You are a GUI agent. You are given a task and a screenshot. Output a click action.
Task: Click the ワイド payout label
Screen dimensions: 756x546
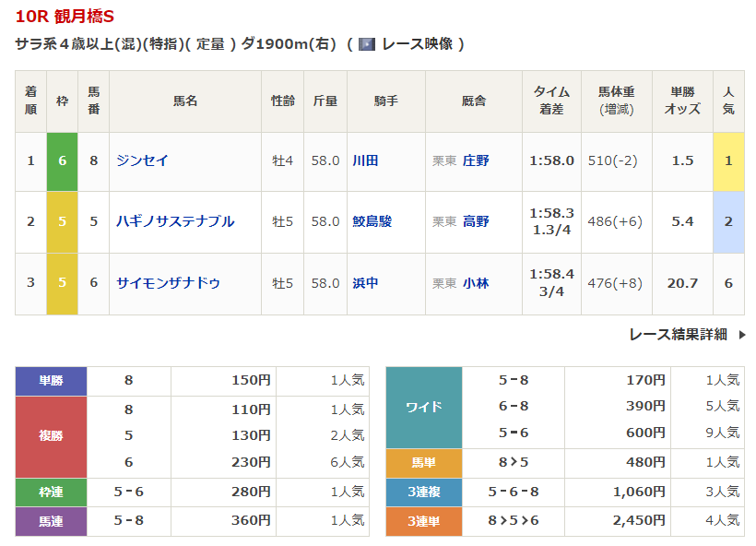click(x=423, y=407)
